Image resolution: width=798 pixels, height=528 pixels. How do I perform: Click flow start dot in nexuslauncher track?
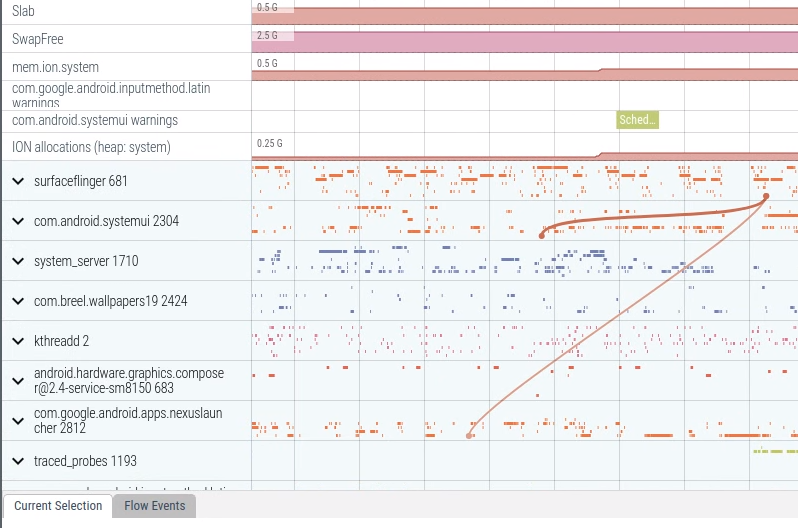click(x=469, y=436)
